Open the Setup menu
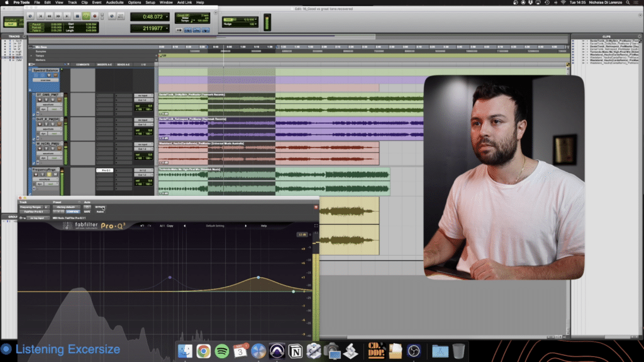 point(150,3)
